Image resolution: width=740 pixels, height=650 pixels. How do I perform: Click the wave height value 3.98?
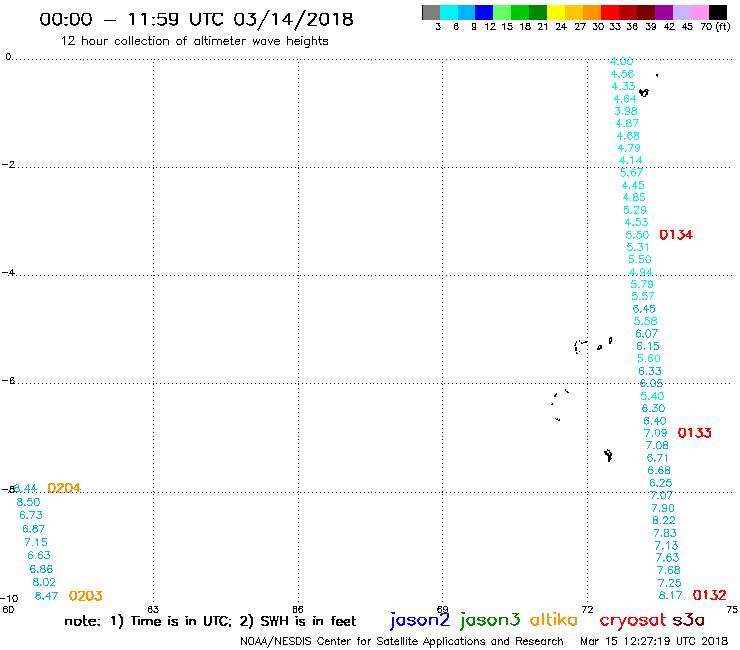point(626,111)
